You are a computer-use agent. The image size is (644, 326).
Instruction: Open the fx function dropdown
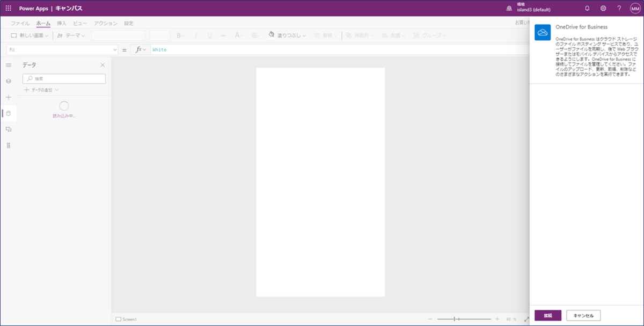pos(140,49)
